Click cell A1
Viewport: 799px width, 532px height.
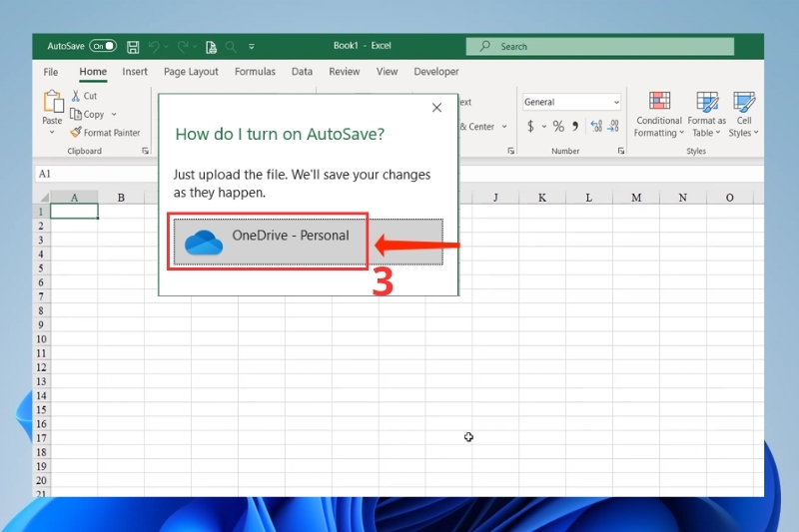pos(74,212)
